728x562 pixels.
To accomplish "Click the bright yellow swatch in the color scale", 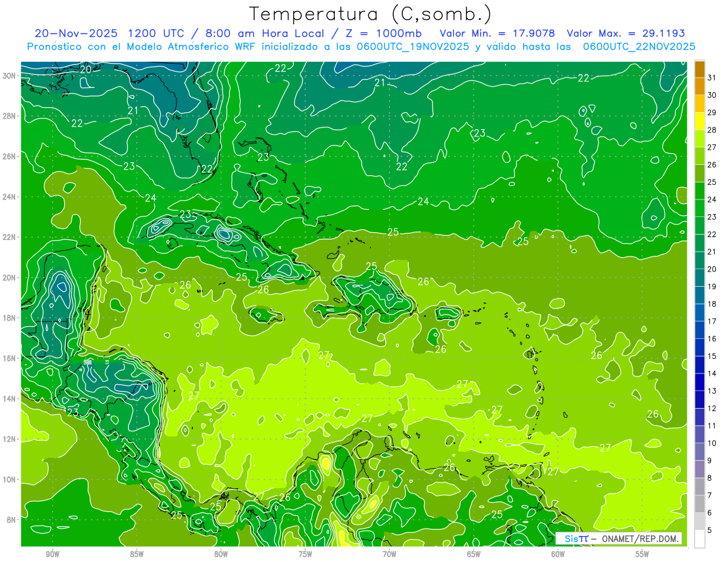I will tap(699, 121).
